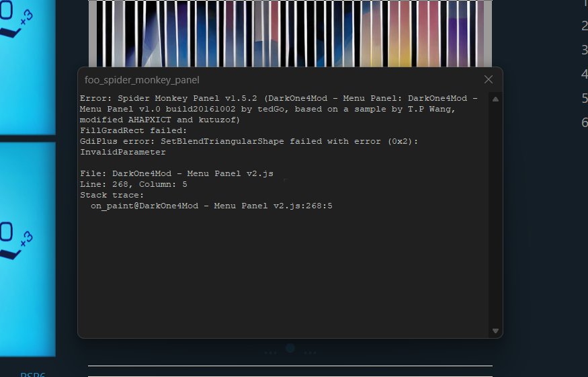Viewport: 588px width, 377px height.
Task: Click the 'InvalidParameter' text line
Action: pos(122,152)
